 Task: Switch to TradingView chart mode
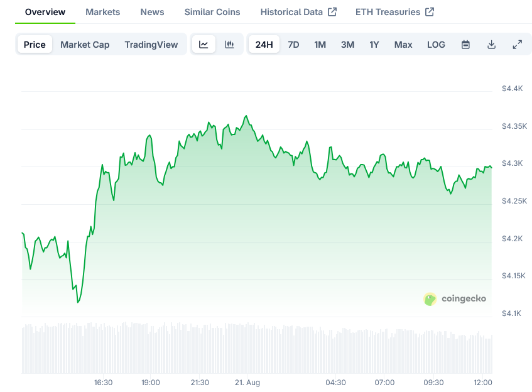tap(151, 45)
